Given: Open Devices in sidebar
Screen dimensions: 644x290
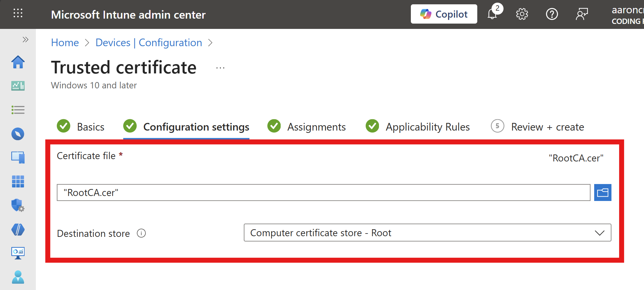Looking at the screenshot, I should tap(18, 157).
